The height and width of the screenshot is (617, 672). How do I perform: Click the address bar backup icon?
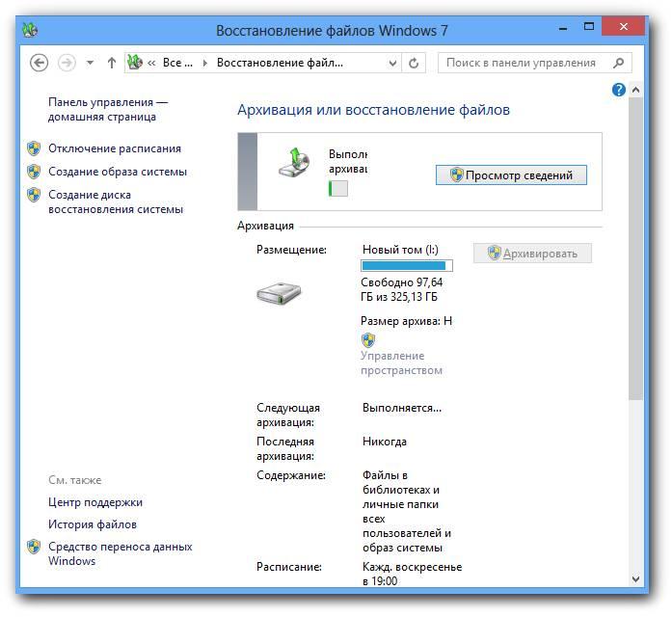point(135,63)
